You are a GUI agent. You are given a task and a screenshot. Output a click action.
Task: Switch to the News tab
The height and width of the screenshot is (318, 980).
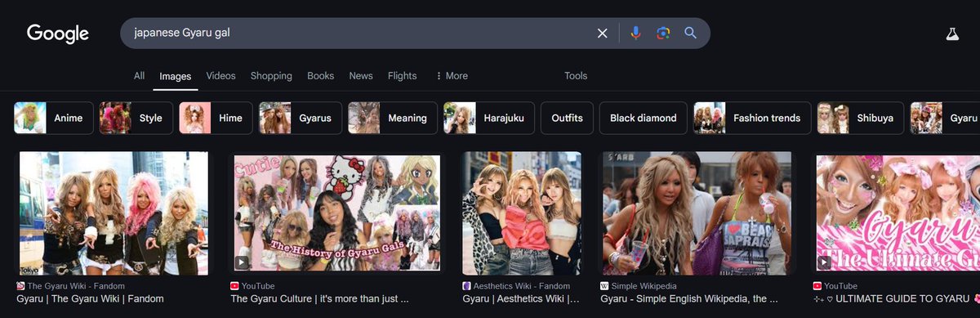tap(361, 75)
